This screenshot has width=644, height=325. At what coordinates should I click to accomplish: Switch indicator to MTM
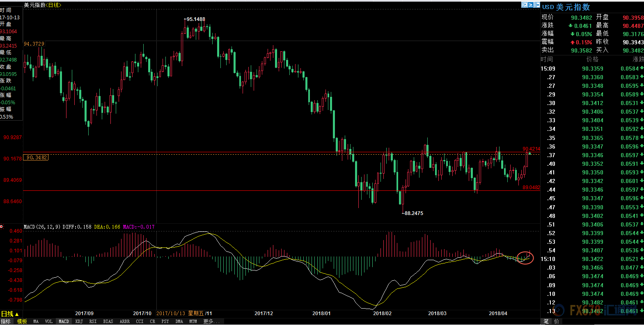(x=193, y=321)
